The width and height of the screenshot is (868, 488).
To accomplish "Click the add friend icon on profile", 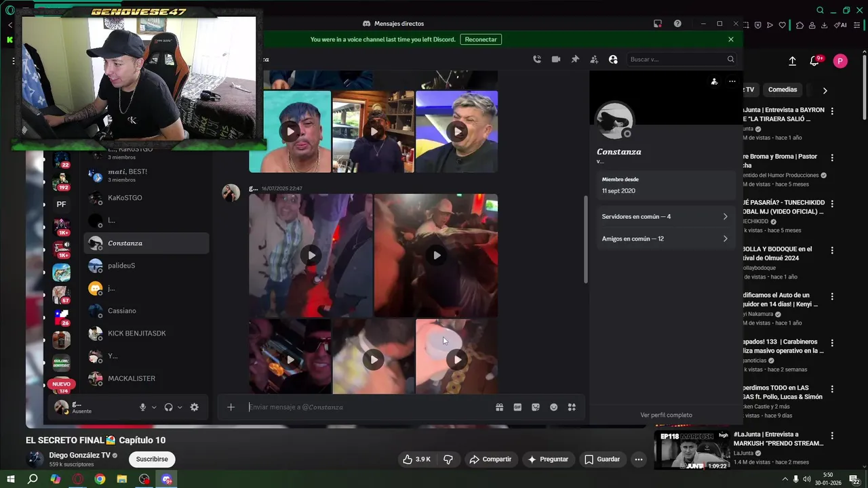I will tap(714, 81).
